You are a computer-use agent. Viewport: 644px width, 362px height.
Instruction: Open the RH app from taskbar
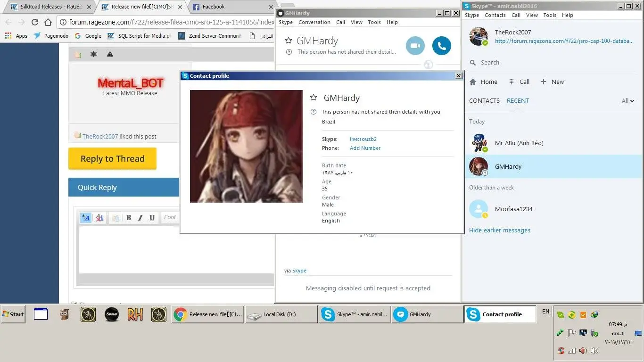click(x=135, y=314)
